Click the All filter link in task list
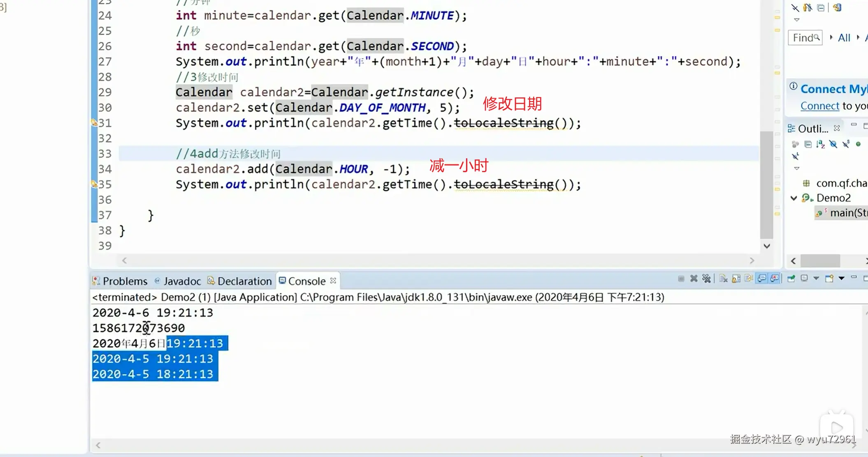 click(844, 38)
